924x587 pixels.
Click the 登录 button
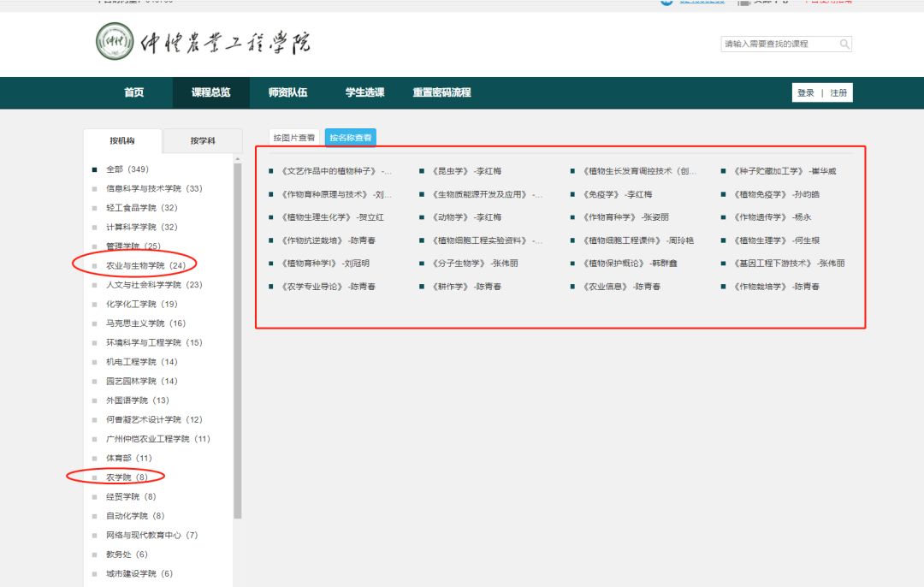[806, 93]
